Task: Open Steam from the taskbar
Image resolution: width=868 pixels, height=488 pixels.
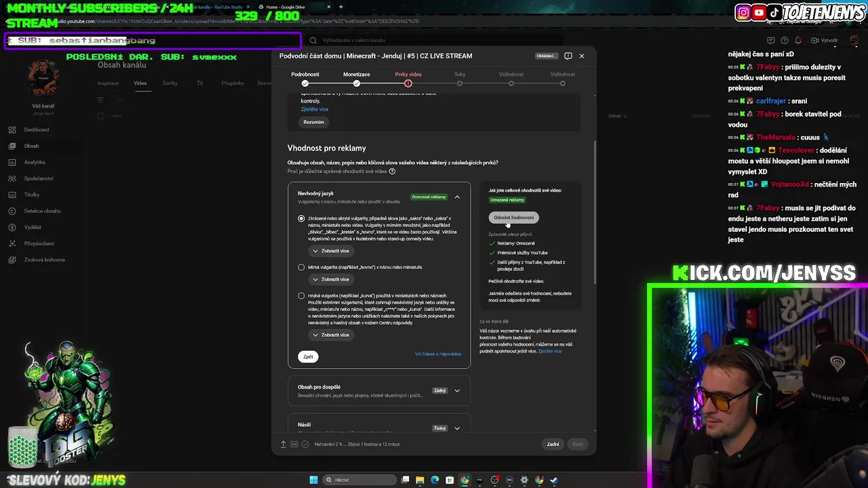Action: click(x=554, y=480)
